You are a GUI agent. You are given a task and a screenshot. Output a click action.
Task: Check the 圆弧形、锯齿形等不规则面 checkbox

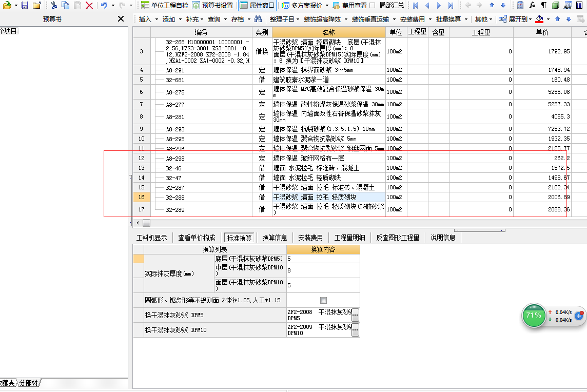point(323,300)
